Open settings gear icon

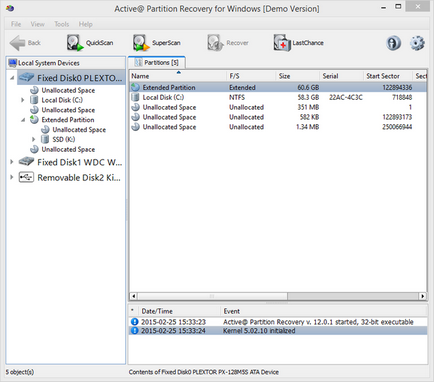click(417, 43)
